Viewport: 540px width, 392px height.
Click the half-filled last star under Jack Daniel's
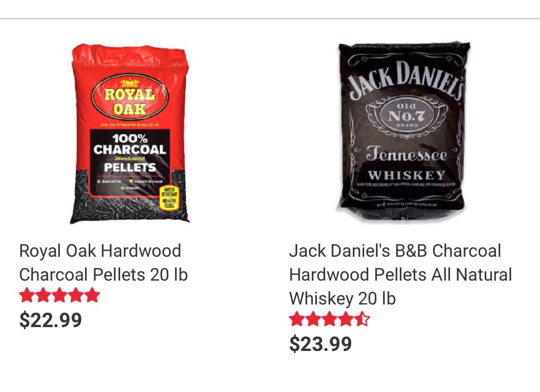(363, 319)
